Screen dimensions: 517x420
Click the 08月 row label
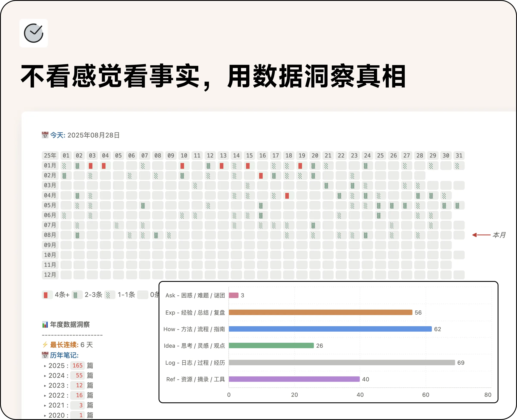click(x=50, y=235)
